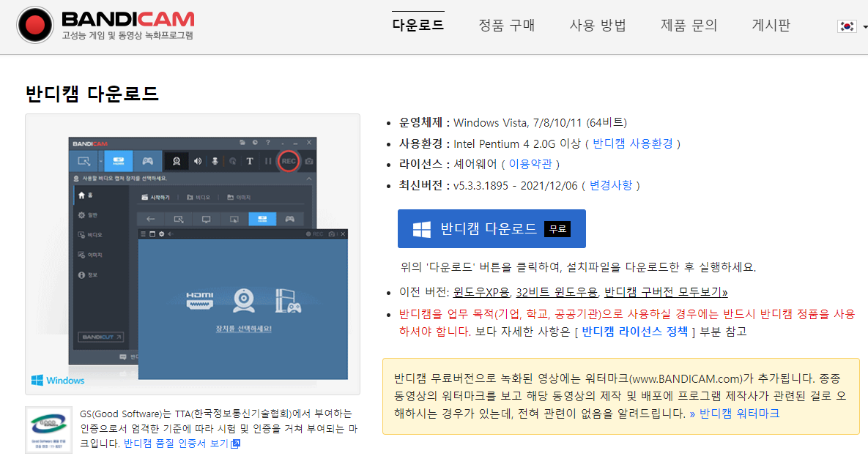
Task: Click the pause icon beside REC
Action: [268, 161]
